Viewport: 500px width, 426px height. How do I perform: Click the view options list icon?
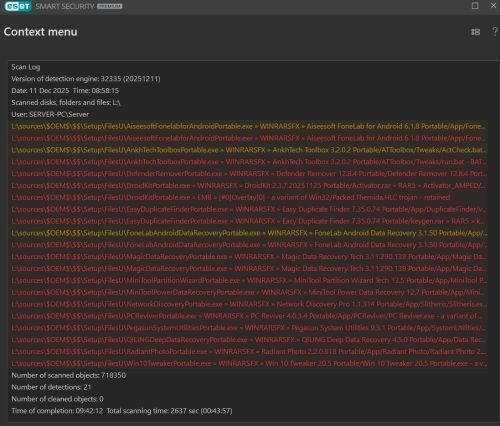476,32
